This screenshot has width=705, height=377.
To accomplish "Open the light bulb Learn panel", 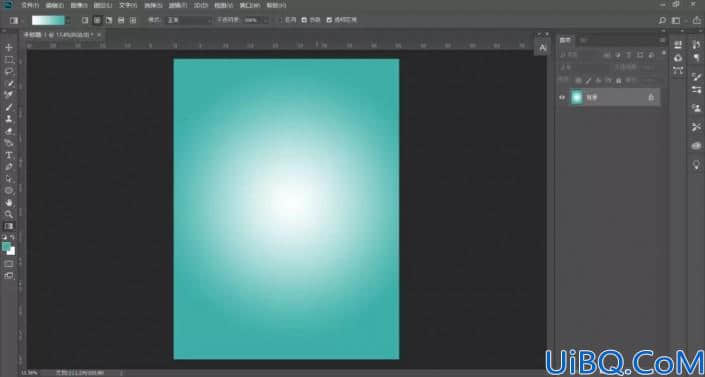I will [696, 165].
